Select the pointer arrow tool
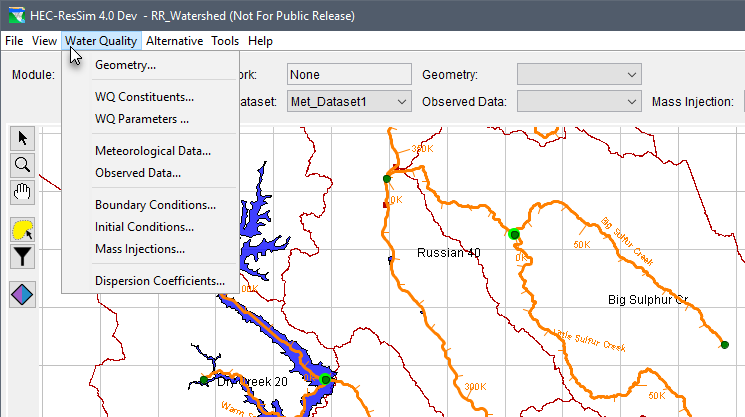 (x=22, y=138)
